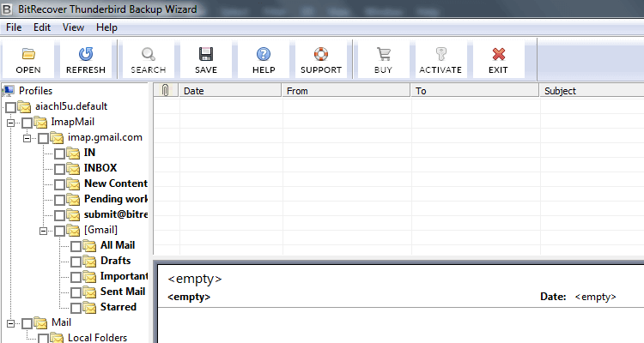Collapse the imap.gmail.com tree node
Viewport: 644px width, 343px height.
click(x=27, y=138)
